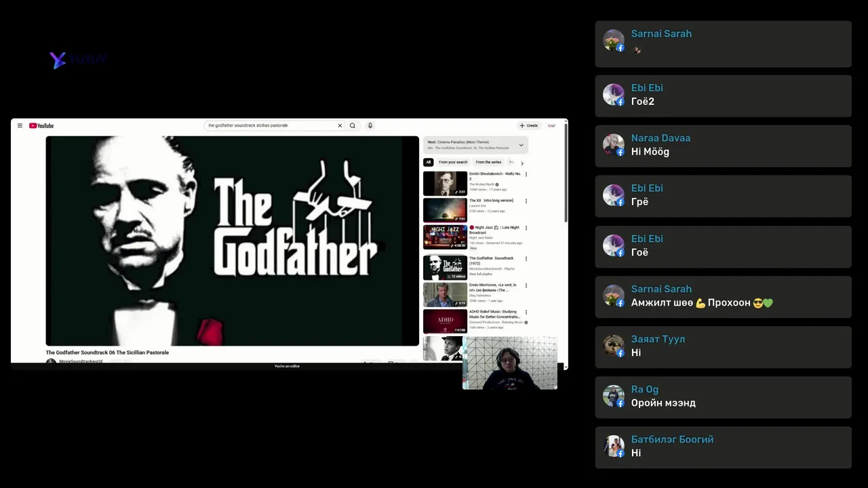Click the magnifier search button
Viewport: 868px width, 488px height.
353,125
